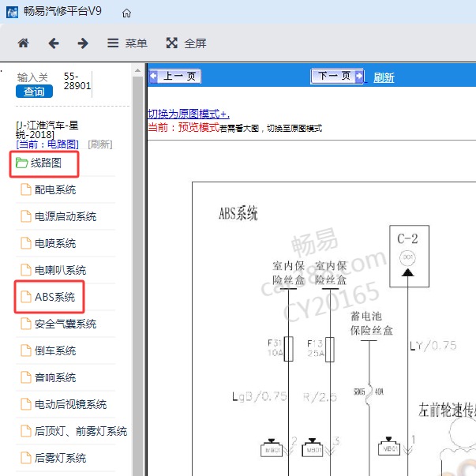Click the file icon beside 安全气囊系统
This screenshot has width=476, height=476.
click(26, 324)
